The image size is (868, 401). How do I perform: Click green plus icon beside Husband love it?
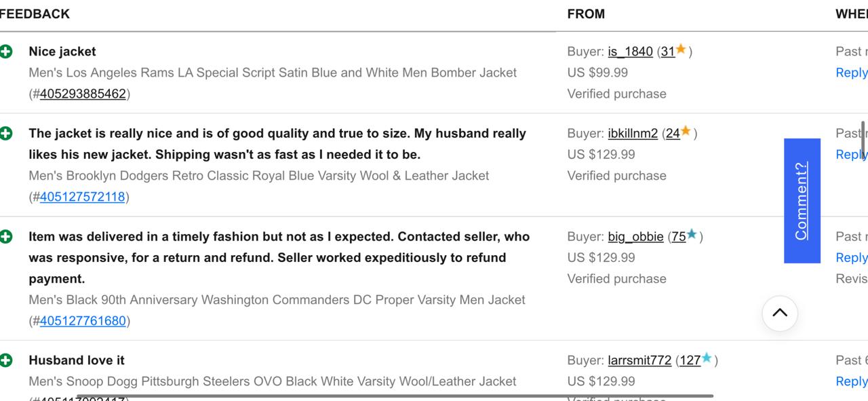tap(6, 360)
